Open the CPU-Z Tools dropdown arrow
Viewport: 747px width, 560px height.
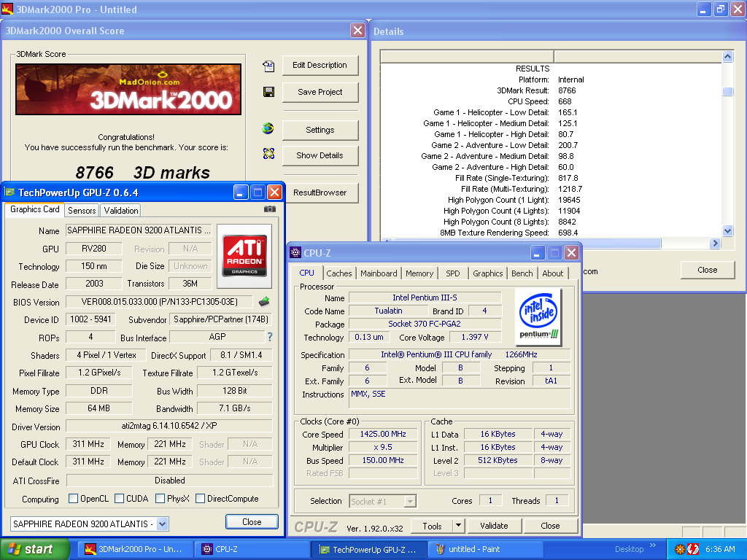458,526
